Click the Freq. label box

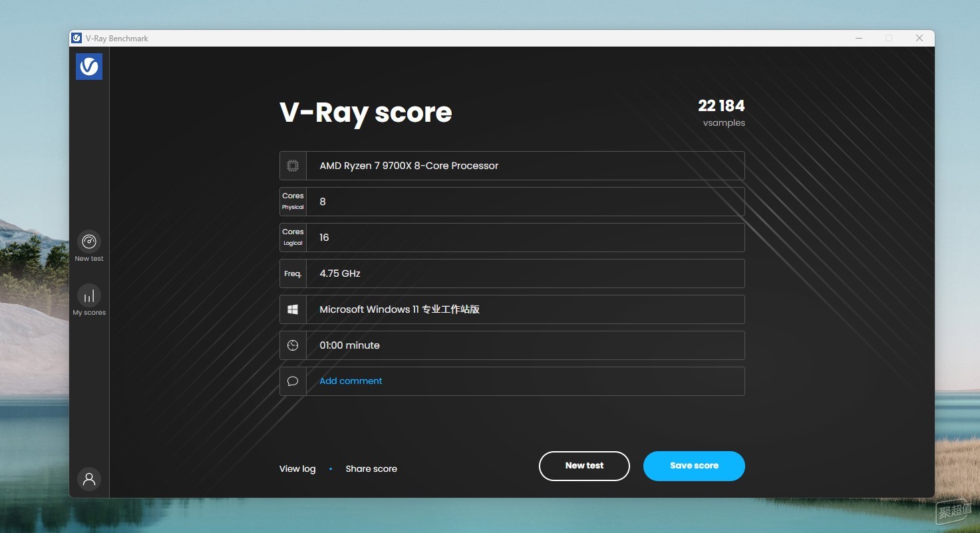coord(293,273)
